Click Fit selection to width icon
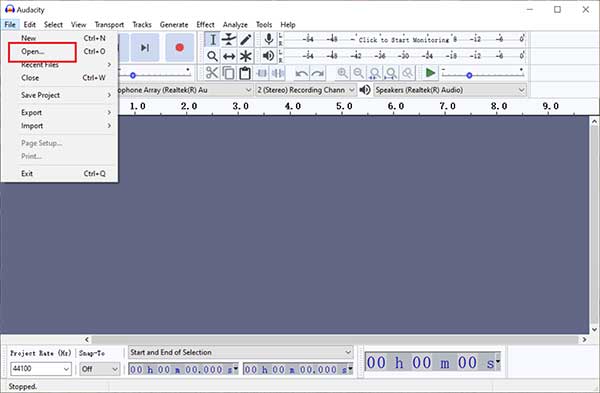The width and height of the screenshot is (600, 393). tap(375, 73)
